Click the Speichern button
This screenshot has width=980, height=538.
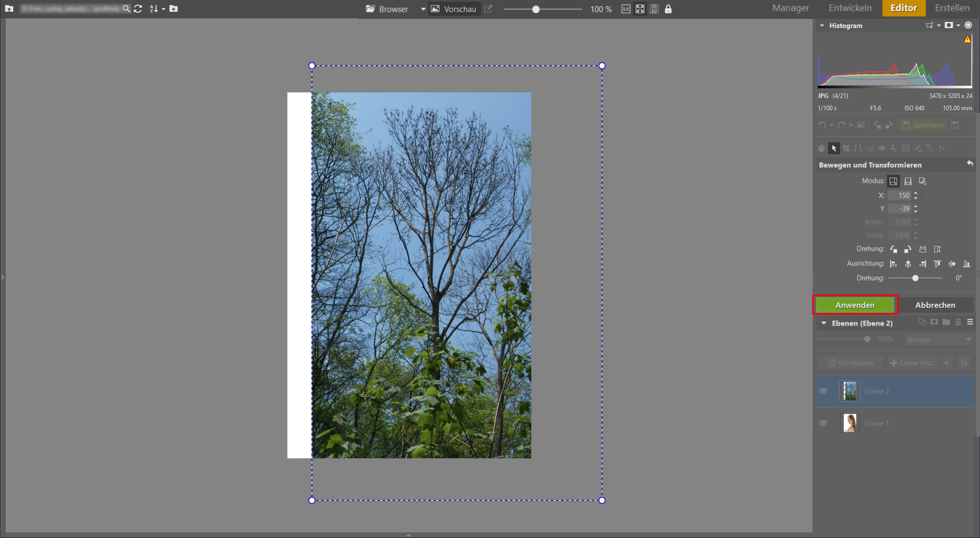[923, 125]
